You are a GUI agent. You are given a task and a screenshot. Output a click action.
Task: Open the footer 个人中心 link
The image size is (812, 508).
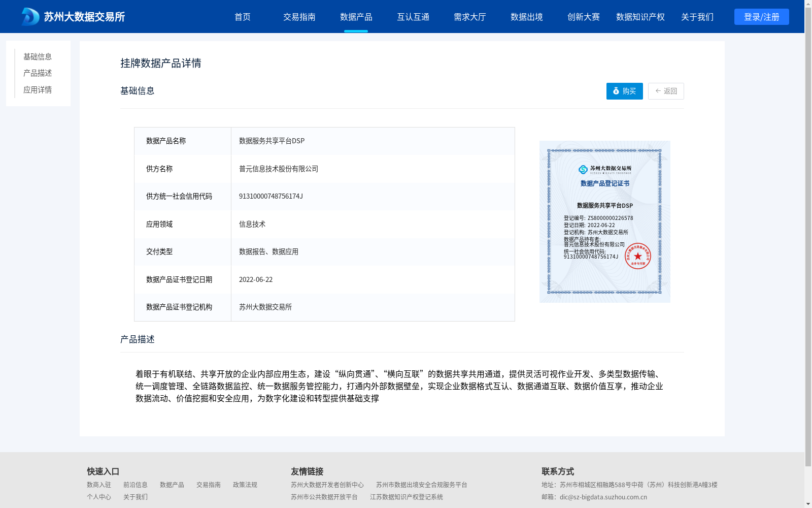tap(99, 497)
